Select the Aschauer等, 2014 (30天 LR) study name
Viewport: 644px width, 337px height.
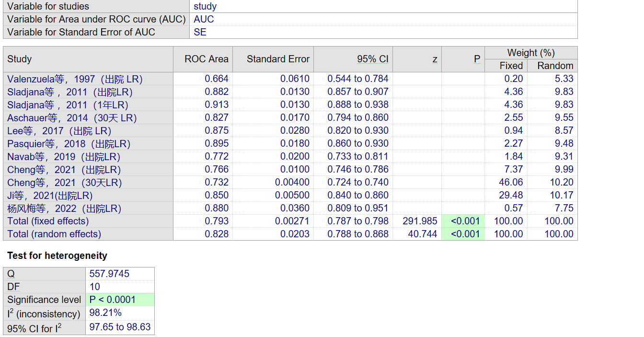[x=72, y=117]
